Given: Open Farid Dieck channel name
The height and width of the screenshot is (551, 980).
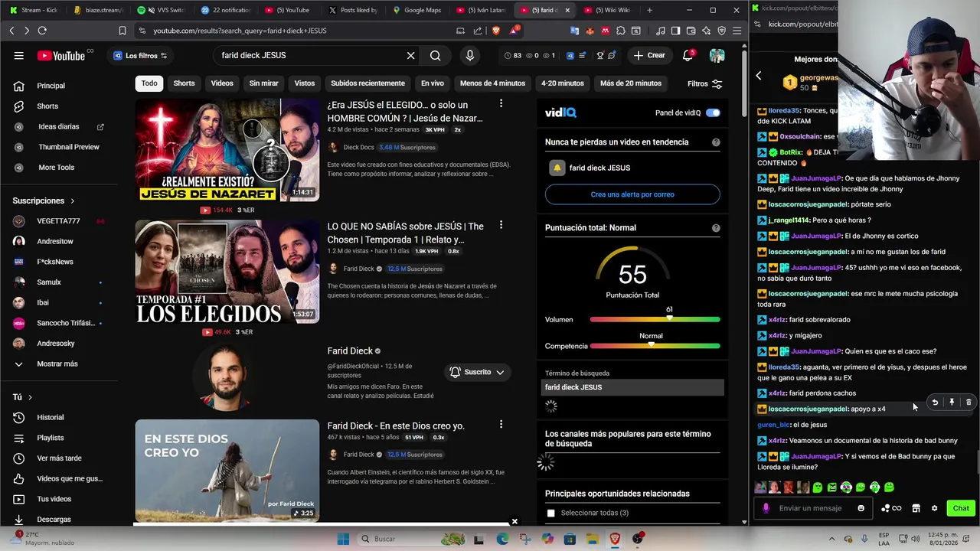Looking at the screenshot, I should 350,351.
